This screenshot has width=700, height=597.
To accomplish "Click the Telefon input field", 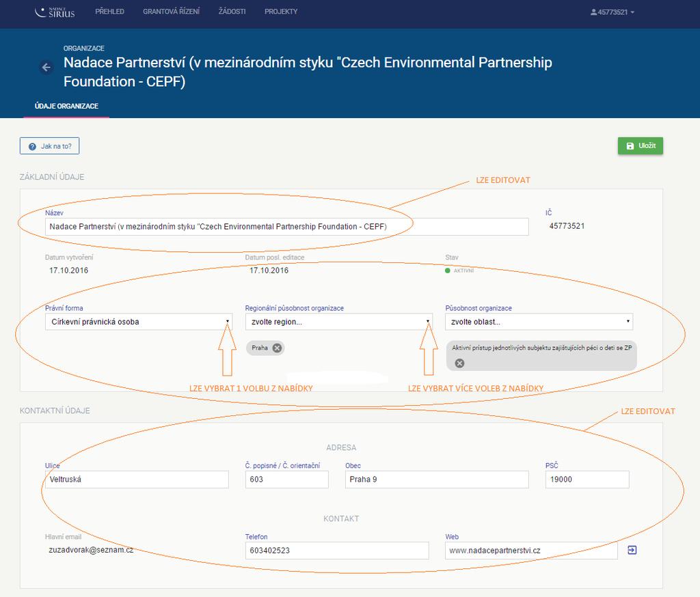I will click(x=336, y=551).
